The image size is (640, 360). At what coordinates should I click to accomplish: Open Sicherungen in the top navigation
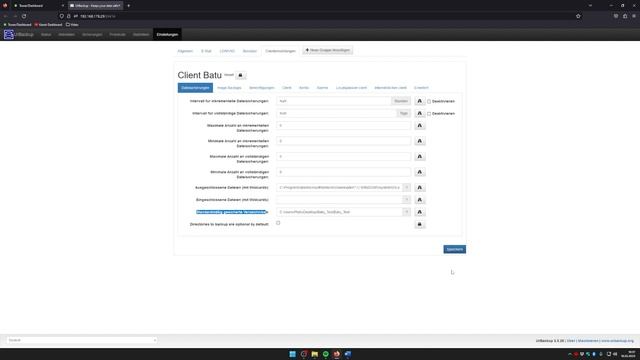(92, 35)
